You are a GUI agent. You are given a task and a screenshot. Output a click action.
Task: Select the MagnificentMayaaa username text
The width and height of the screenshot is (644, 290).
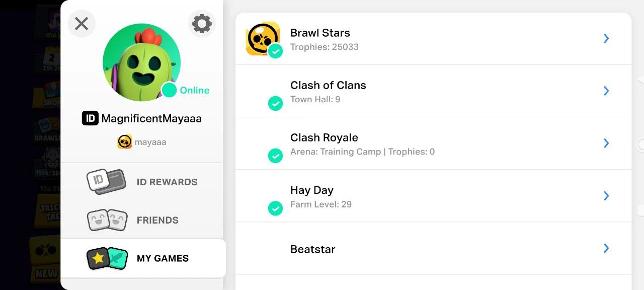click(151, 119)
